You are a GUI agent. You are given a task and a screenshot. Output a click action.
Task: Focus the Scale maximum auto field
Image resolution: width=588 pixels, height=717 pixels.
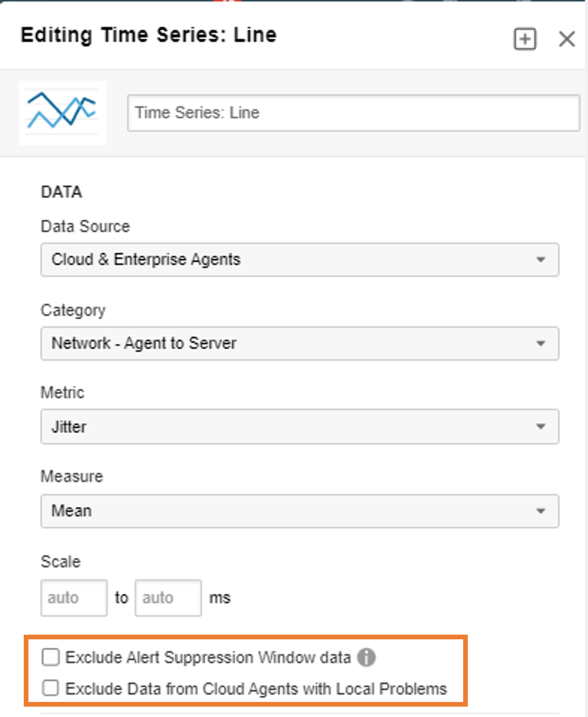pos(168,598)
